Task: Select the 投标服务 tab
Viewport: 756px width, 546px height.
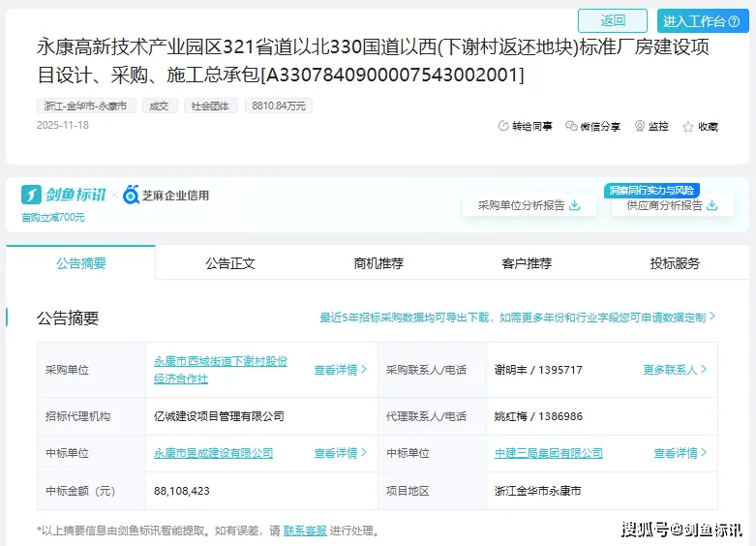Action: pyautogui.click(x=674, y=263)
